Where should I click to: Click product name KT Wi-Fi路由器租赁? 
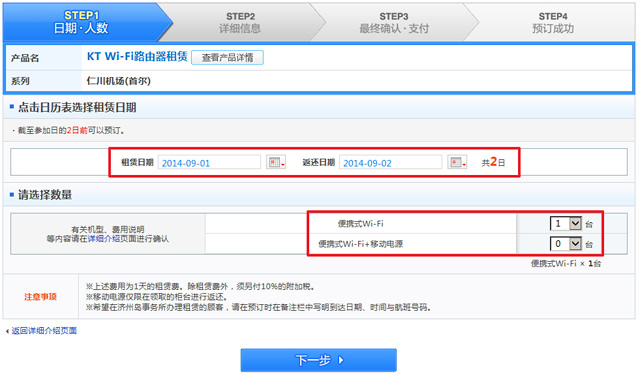click(137, 56)
